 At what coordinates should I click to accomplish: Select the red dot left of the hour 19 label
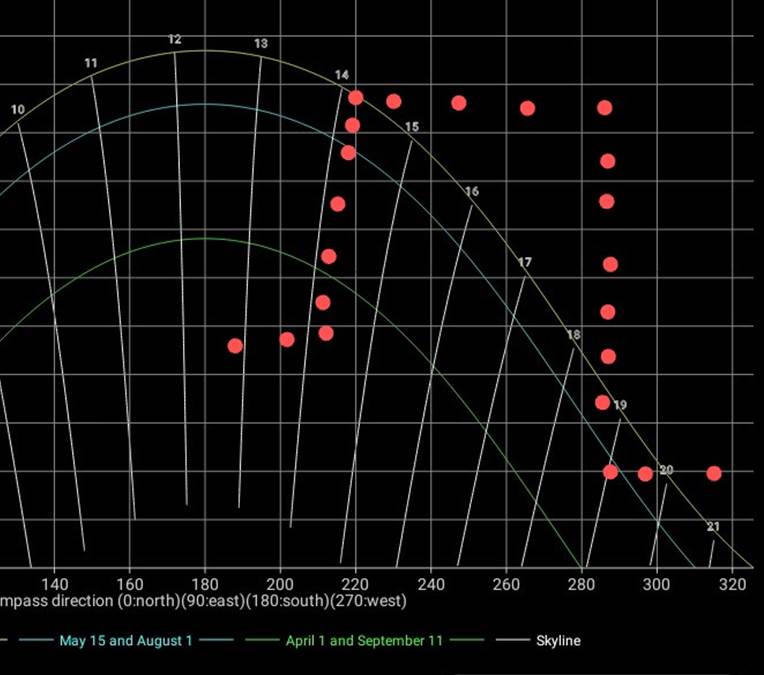[x=602, y=403]
